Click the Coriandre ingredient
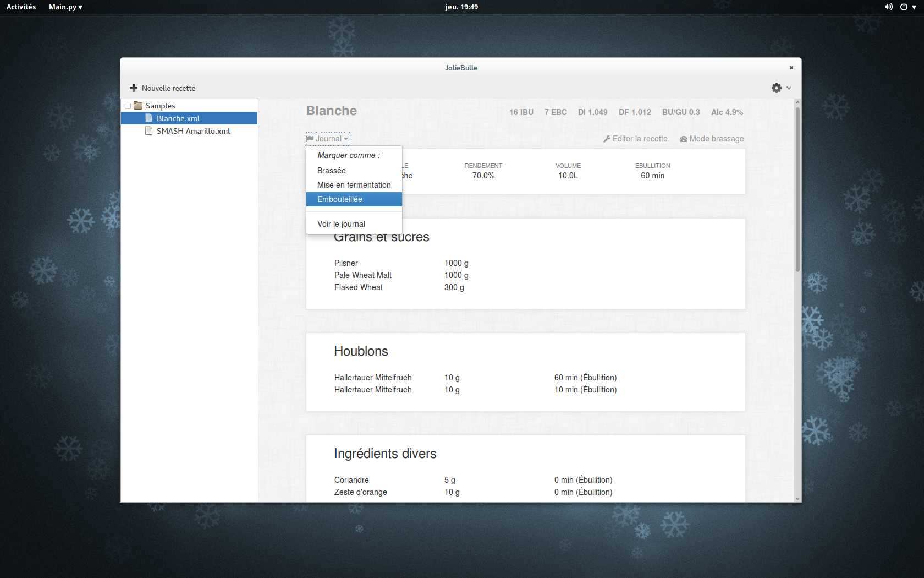Image resolution: width=924 pixels, height=578 pixels. tap(351, 480)
